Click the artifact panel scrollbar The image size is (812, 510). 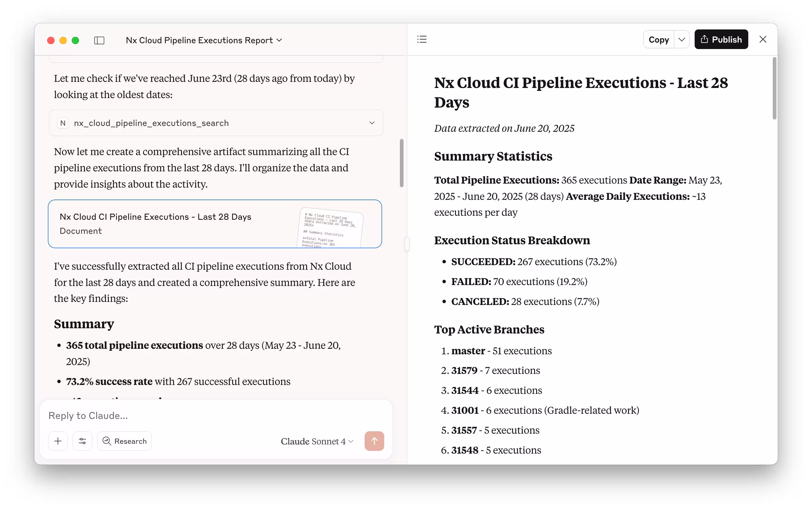coord(774,88)
